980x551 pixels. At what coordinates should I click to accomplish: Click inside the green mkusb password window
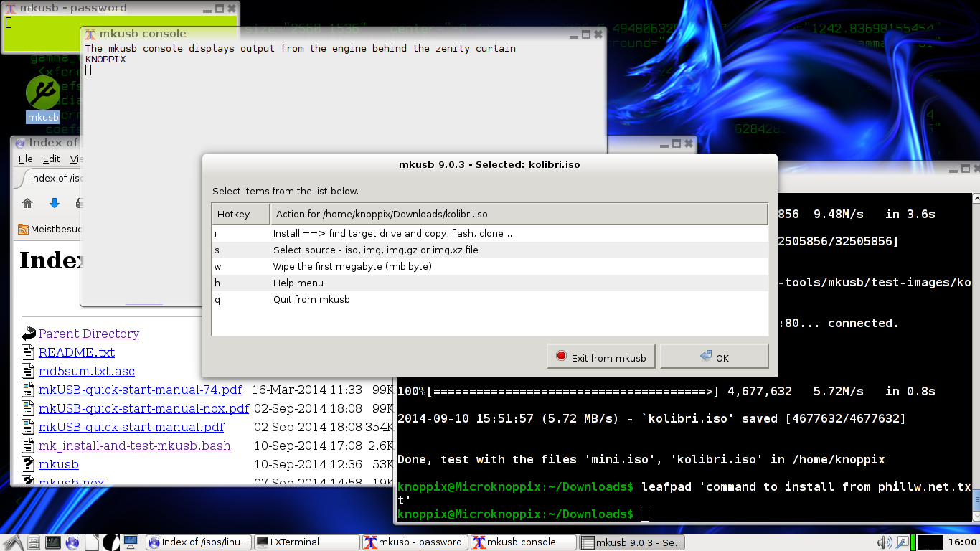pyautogui.click(x=121, y=33)
